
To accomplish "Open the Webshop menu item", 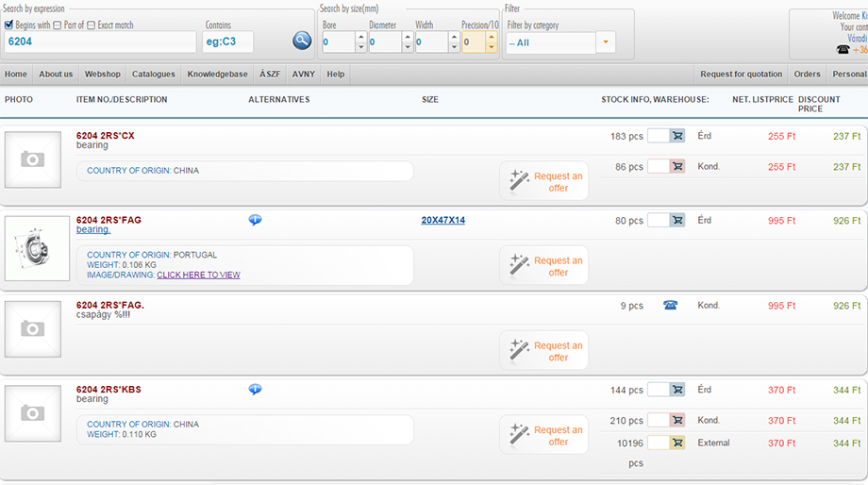I will click(103, 74).
